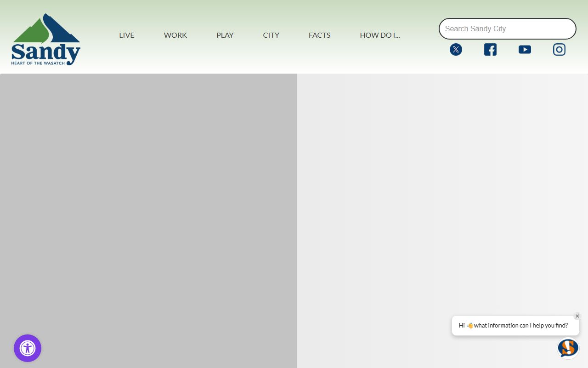Screen dimensions: 588x368
Task: Open the purple accessibility options button
Action: (x=28, y=348)
